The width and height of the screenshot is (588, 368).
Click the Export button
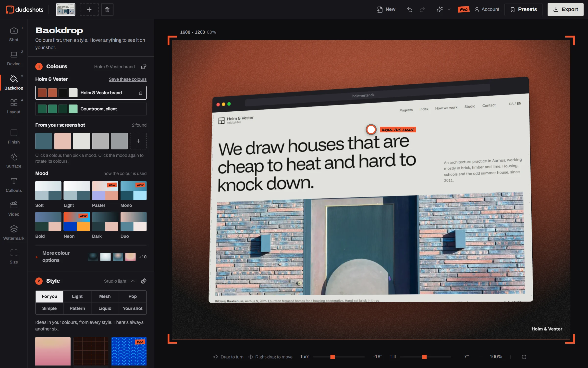click(x=565, y=10)
